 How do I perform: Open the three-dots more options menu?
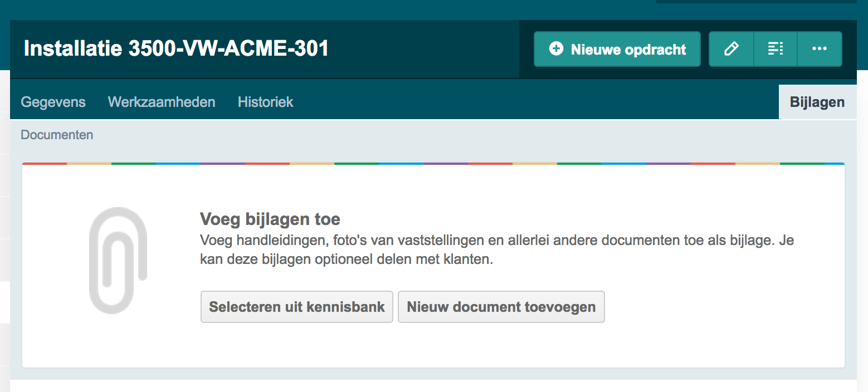(x=819, y=49)
